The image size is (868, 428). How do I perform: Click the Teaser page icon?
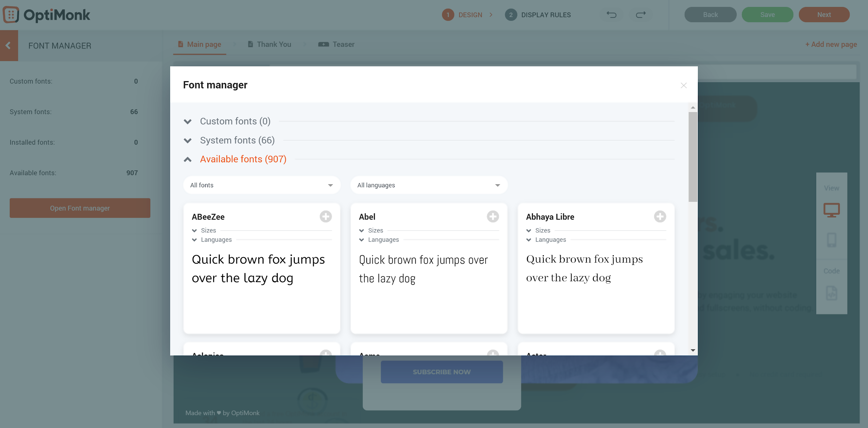[x=324, y=44]
